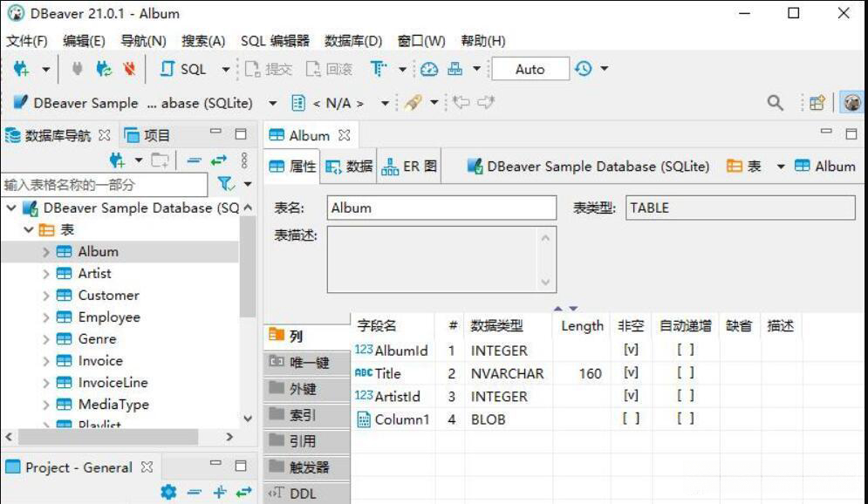Click the navigate forward arrow icon

click(x=486, y=102)
